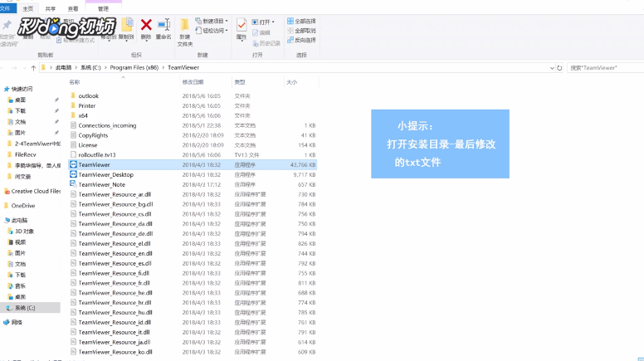The width and height of the screenshot is (644, 361).
Task: Open recent locations dropdown next to forward arrow
Action: pos(24,68)
